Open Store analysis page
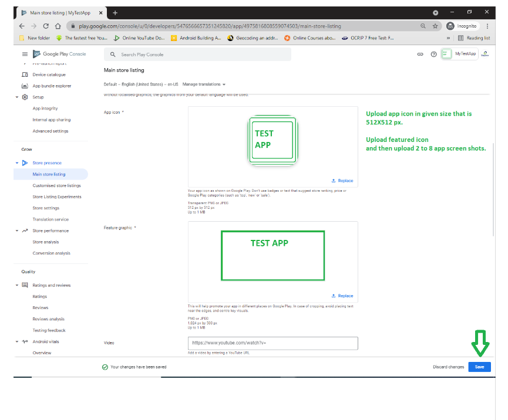The height and width of the screenshot is (420, 508). click(x=46, y=242)
